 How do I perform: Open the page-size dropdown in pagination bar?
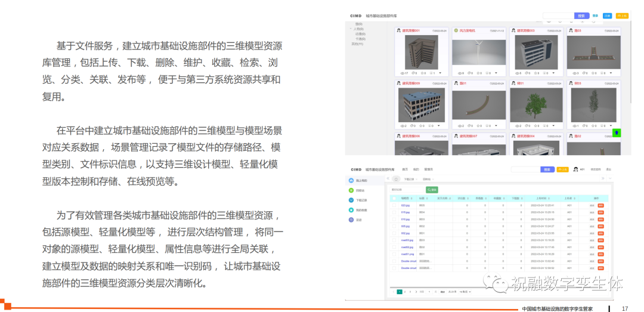[465, 292]
